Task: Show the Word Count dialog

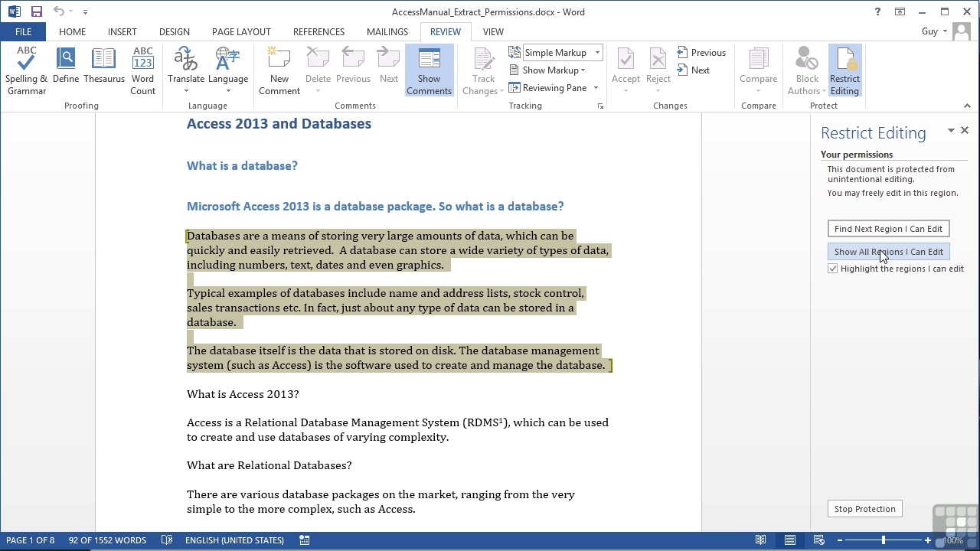Action: pos(142,70)
